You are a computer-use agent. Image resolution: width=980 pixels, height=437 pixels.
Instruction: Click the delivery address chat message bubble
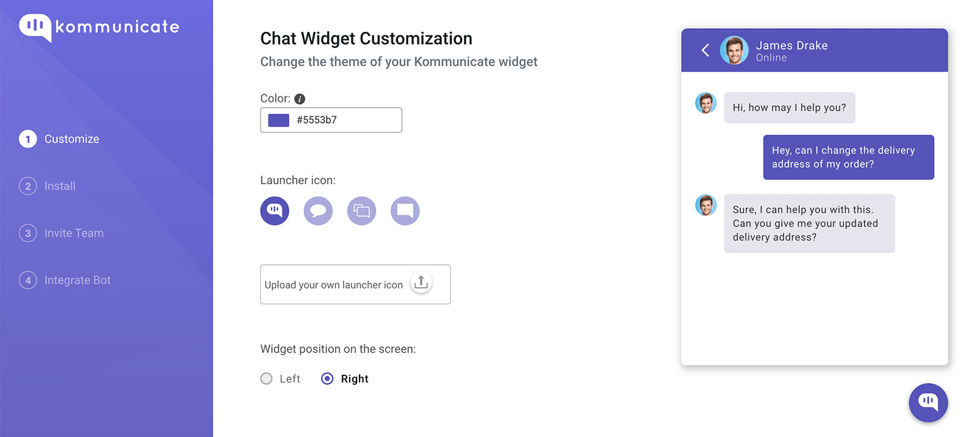pyautogui.click(x=848, y=157)
